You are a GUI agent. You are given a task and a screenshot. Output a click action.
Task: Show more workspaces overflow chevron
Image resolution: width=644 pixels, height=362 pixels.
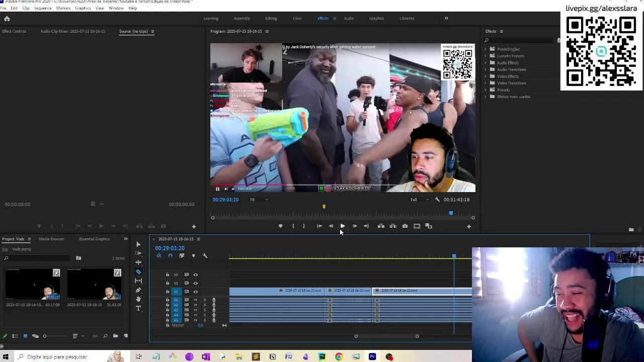point(446,18)
